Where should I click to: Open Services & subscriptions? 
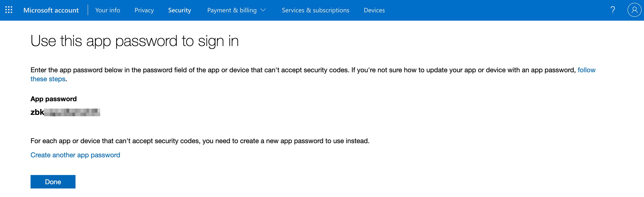315,10
